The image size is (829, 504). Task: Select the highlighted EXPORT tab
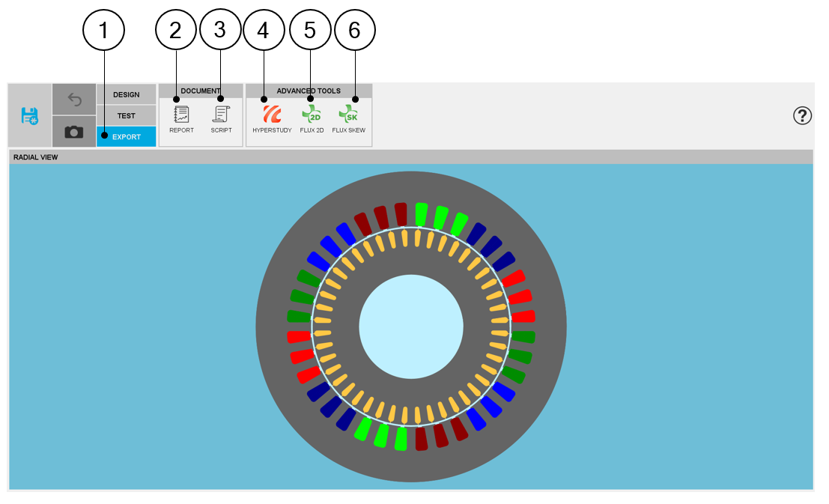127,136
